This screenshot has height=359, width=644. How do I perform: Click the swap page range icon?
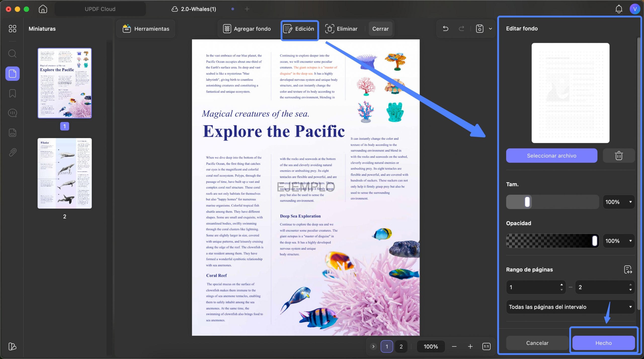click(x=628, y=269)
